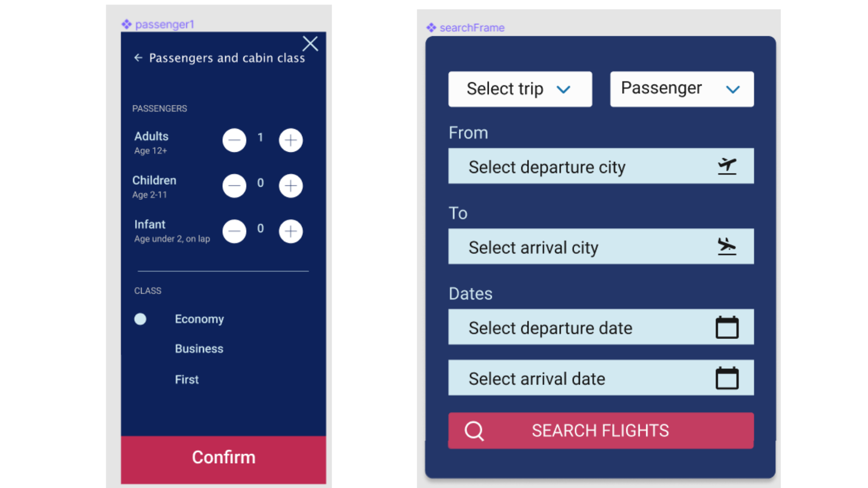Image resolution: width=868 pixels, height=488 pixels.
Task: Click the SEARCH FLIGHTS button
Action: pos(600,431)
